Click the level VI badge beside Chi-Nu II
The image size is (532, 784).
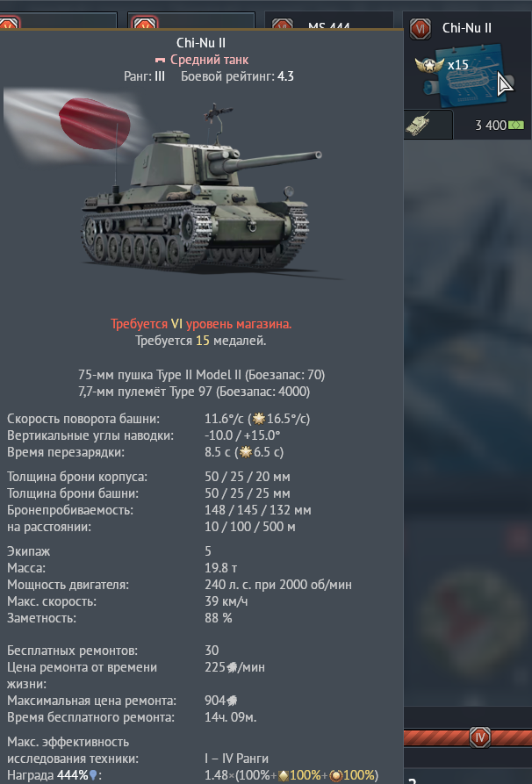pyautogui.click(x=420, y=29)
